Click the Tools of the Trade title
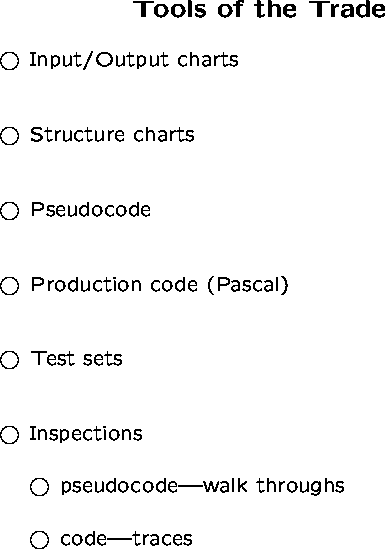385x549 pixels. coord(260,9)
